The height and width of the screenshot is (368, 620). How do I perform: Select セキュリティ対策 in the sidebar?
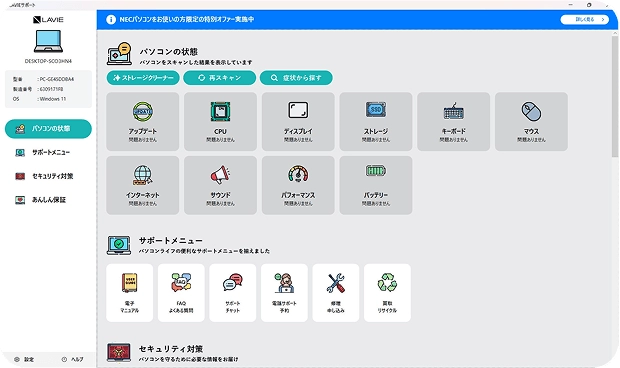pyautogui.click(x=48, y=176)
